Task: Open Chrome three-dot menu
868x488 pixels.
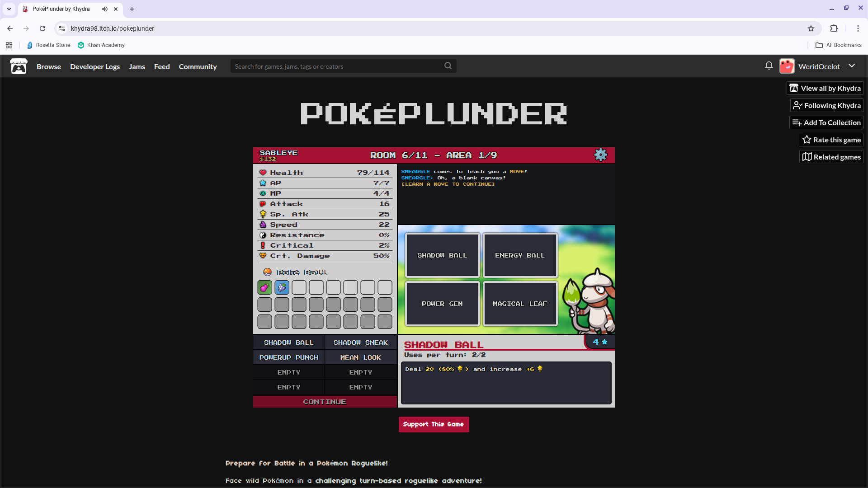Action: (858, 28)
